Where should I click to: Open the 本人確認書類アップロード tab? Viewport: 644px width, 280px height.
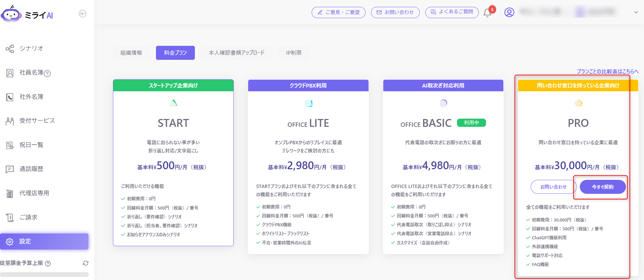[x=237, y=53]
